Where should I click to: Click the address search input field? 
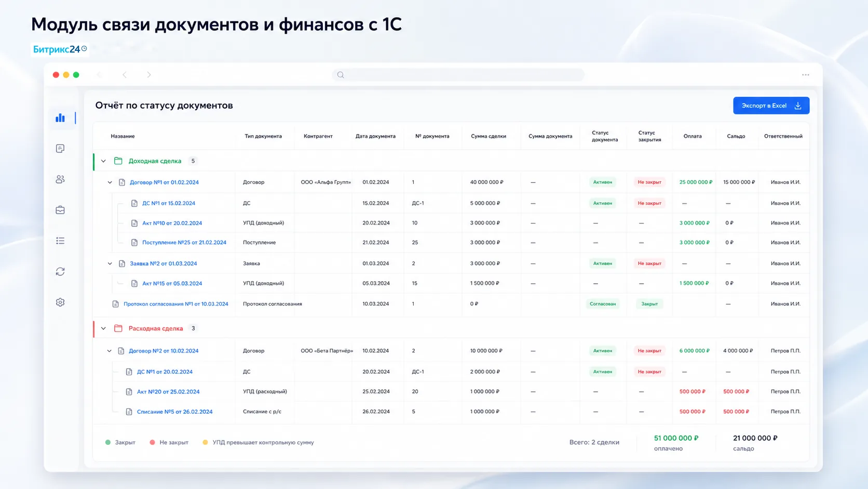(x=458, y=75)
